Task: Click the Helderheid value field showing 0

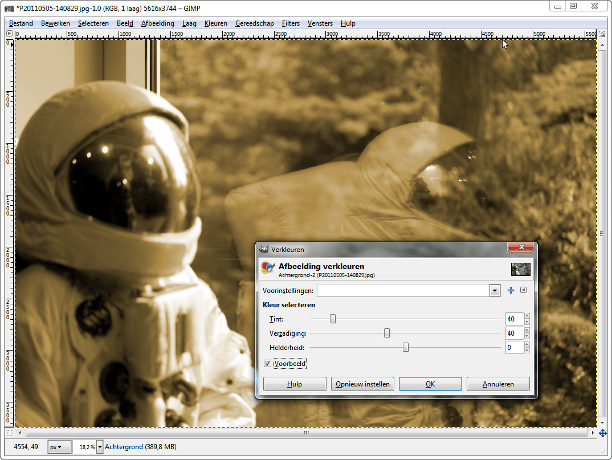Action: click(514, 347)
